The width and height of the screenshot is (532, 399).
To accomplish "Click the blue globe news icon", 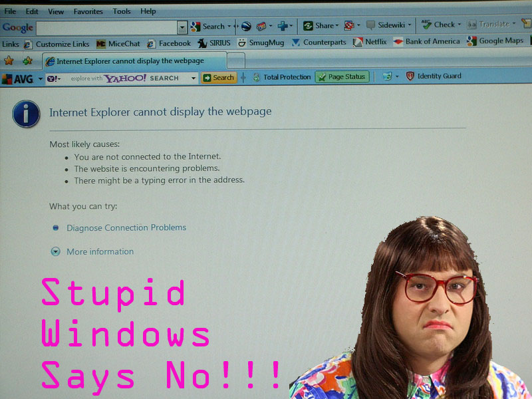I will [x=246, y=26].
